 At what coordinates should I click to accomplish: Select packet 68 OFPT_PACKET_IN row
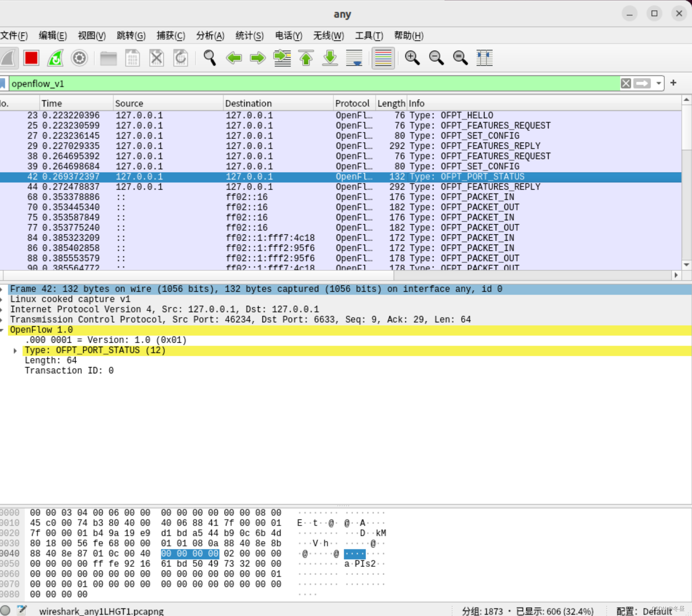coord(341,197)
